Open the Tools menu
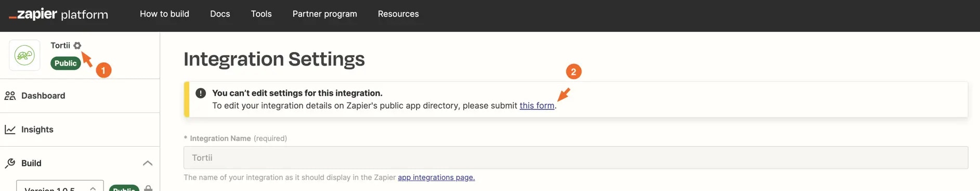The width and height of the screenshot is (980, 191). pyautogui.click(x=262, y=14)
